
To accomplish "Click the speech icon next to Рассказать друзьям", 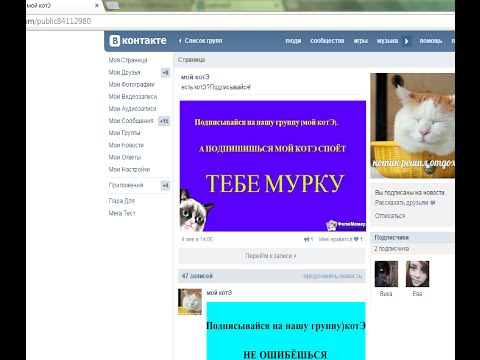I will point(433,203).
